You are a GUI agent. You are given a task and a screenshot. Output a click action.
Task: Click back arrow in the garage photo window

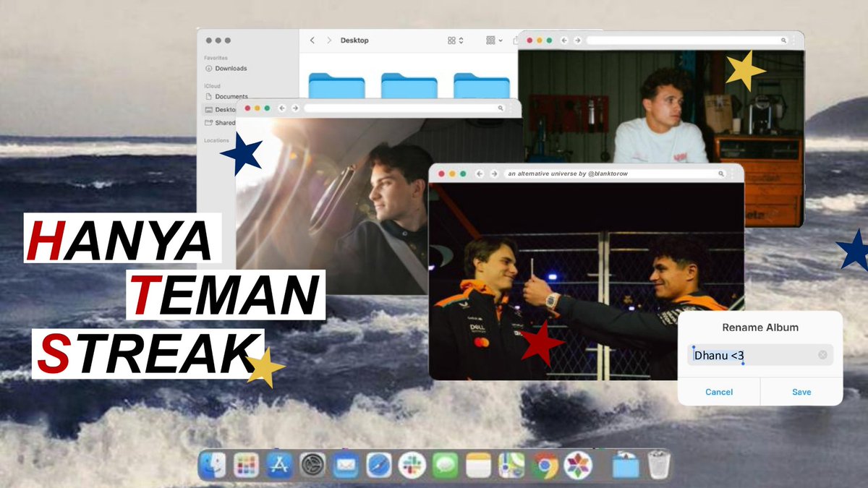(x=564, y=40)
